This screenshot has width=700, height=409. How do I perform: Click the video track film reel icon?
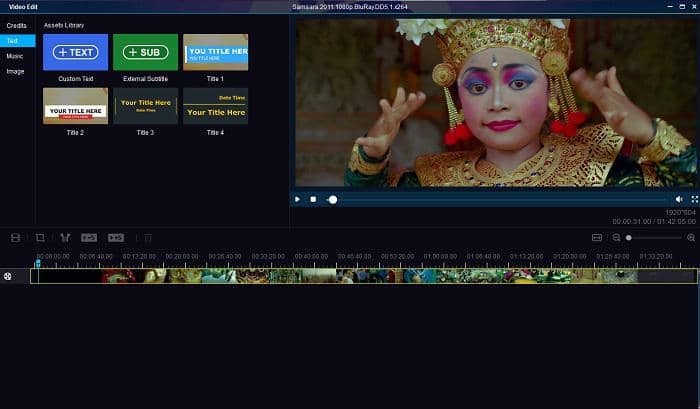coord(8,276)
